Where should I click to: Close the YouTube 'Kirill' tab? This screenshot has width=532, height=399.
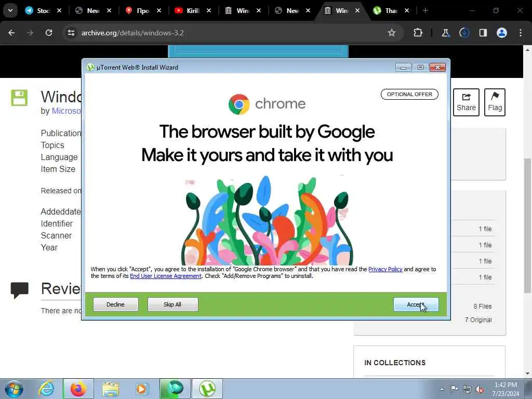coord(209,10)
